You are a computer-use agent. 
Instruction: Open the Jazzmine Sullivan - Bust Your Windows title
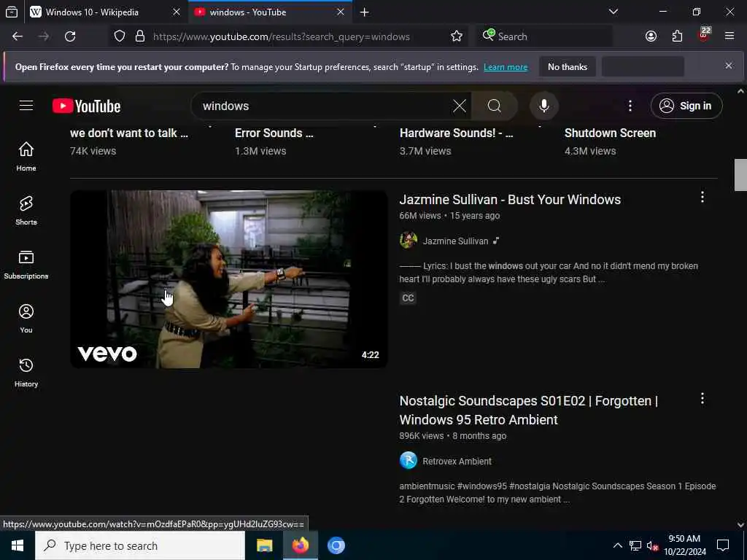coord(510,200)
